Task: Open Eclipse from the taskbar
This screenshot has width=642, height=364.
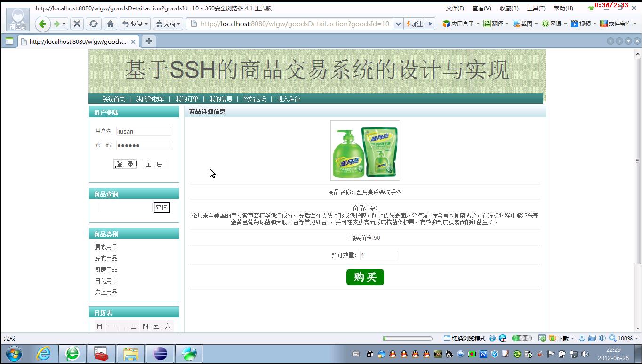Action: click(x=160, y=354)
